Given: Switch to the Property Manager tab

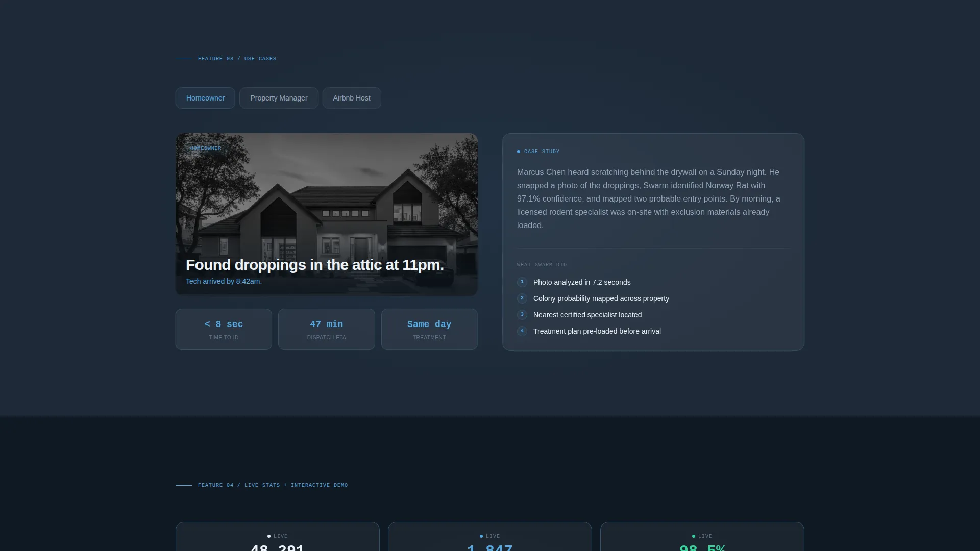Looking at the screenshot, I should tap(279, 98).
